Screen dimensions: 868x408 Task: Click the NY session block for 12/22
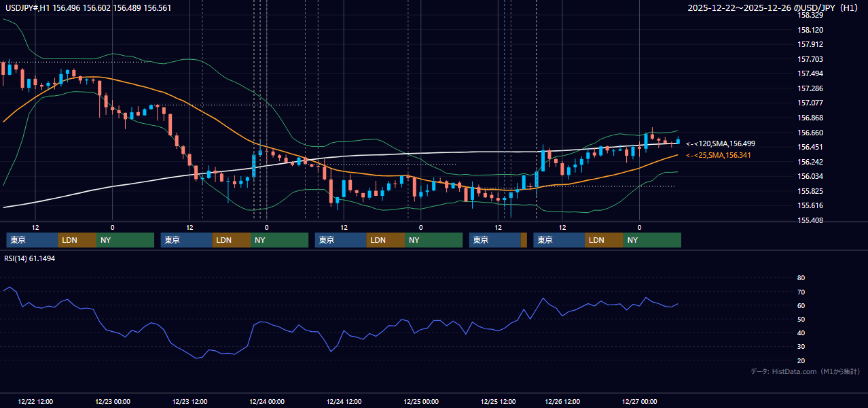(x=125, y=240)
